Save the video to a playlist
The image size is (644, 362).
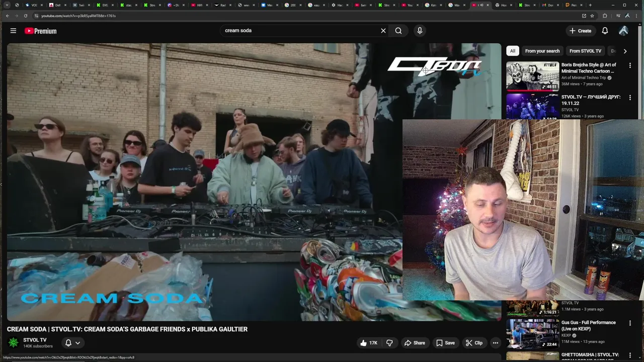click(445, 343)
